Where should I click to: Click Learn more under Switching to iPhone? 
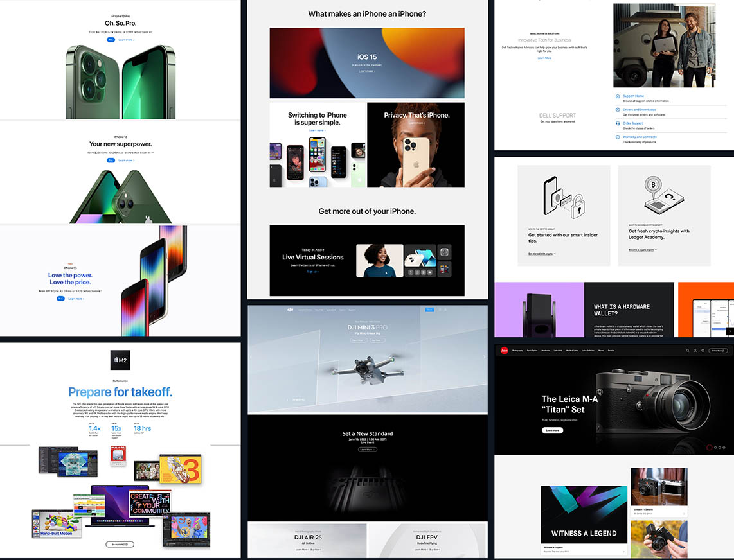[318, 130]
